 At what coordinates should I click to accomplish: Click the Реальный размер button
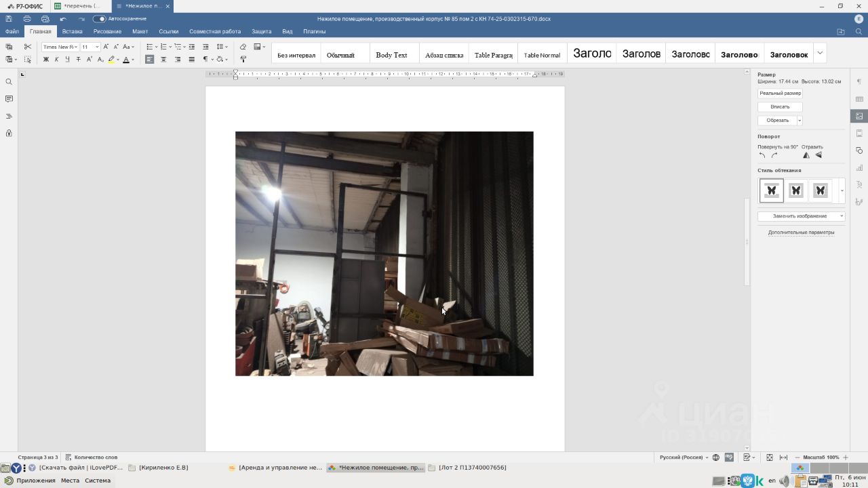tap(780, 94)
